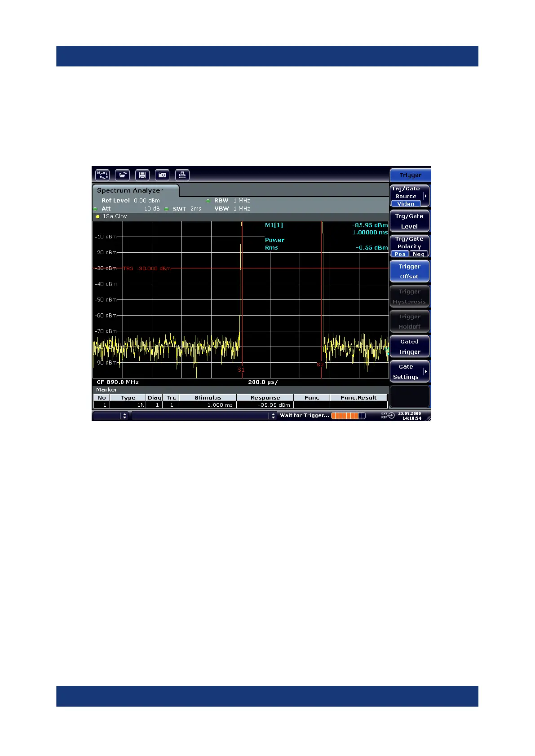This screenshot has height=756, width=535.
Task: Open a saved file via the folder icon
Action: pyautogui.click(x=122, y=175)
